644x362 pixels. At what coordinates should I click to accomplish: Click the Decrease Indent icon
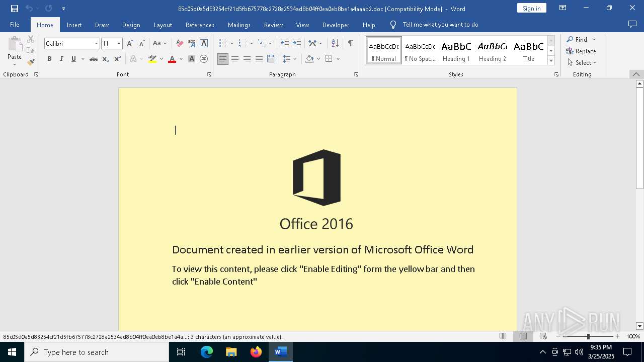click(285, 44)
